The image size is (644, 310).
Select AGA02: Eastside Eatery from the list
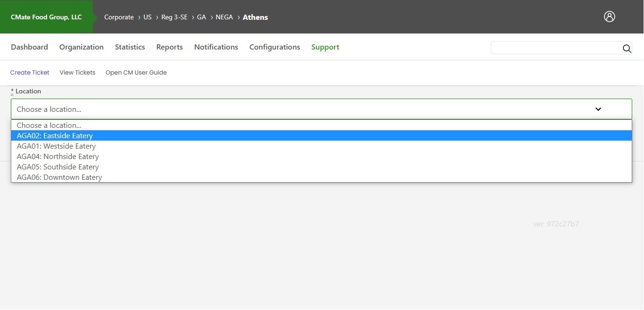(x=54, y=135)
